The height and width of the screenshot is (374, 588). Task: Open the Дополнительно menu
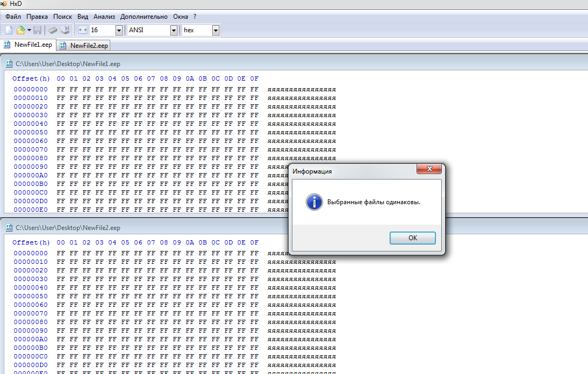pyautogui.click(x=144, y=17)
